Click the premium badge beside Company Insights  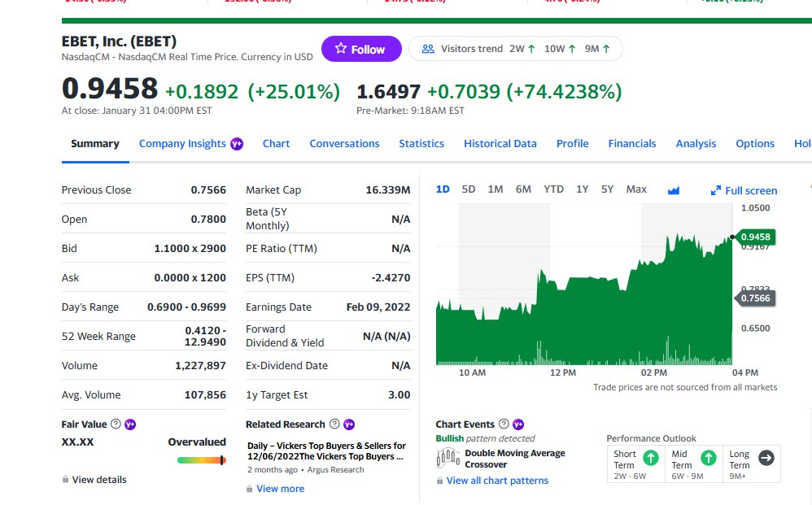point(237,144)
